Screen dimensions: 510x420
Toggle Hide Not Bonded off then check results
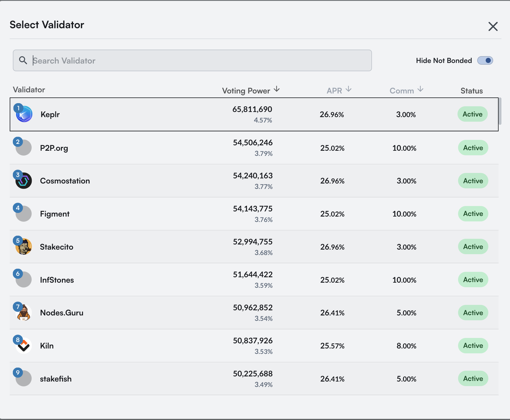(485, 60)
